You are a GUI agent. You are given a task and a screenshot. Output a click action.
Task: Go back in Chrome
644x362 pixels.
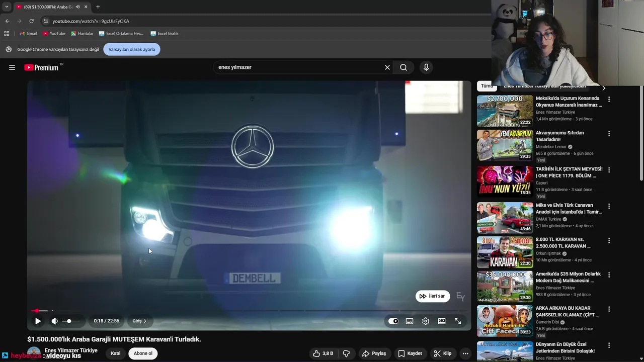point(7,21)
